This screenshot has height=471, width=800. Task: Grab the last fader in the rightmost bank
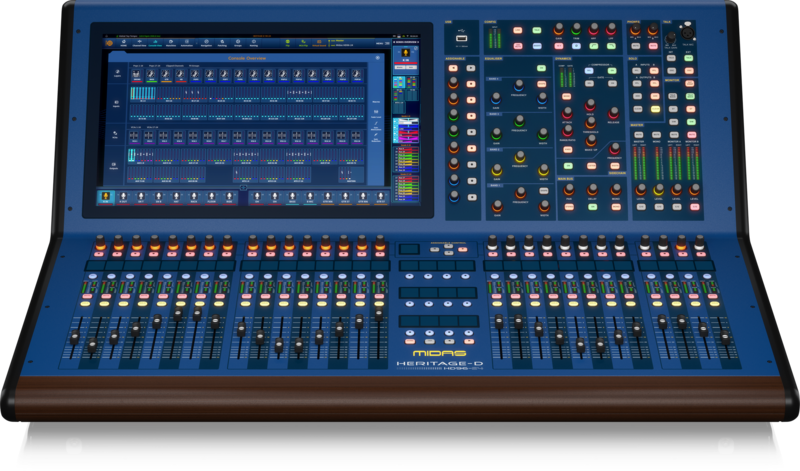tap(725, 337)
